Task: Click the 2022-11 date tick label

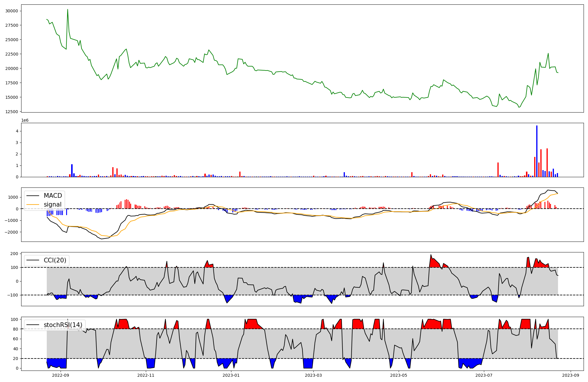Action: (146, 375)
